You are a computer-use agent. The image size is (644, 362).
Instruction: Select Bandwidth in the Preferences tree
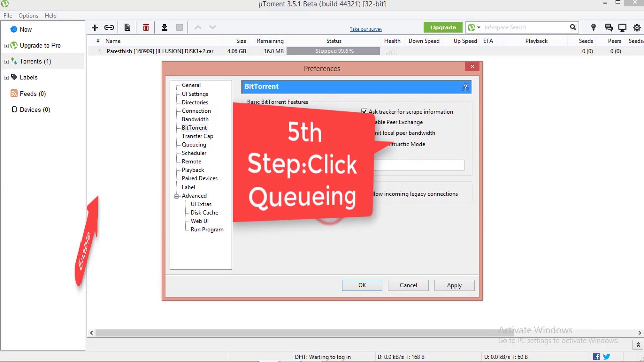point(195,120)
